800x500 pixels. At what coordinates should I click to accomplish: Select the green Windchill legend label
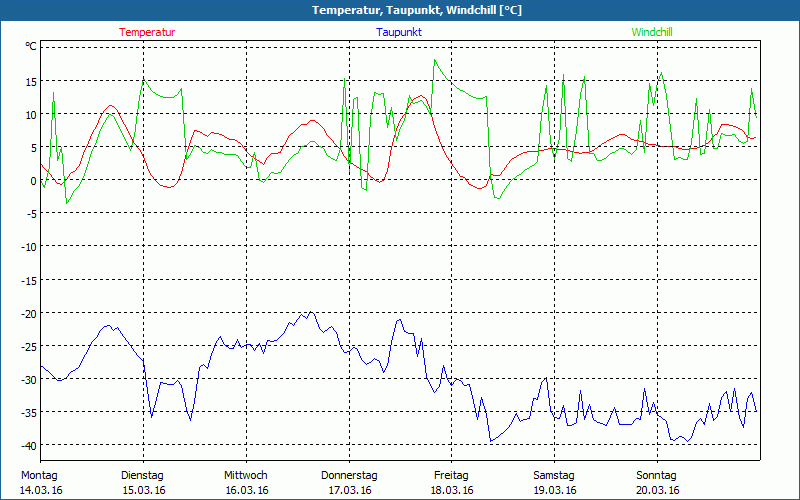click(x=652, y=32)
